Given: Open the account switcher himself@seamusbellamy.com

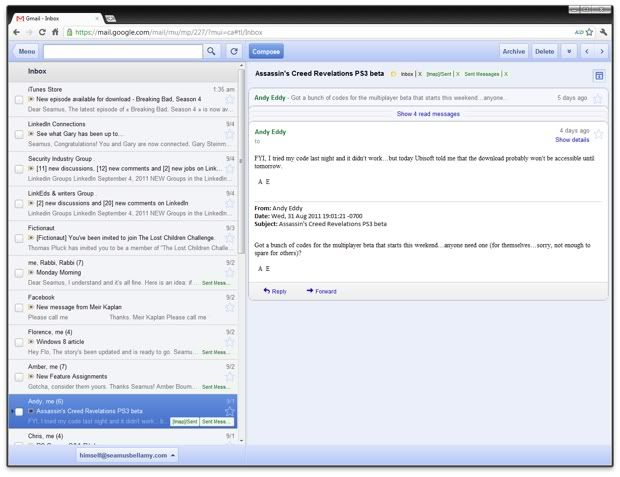Looking at the screenshot, I should pyautogui.click(x=127, y=455).
